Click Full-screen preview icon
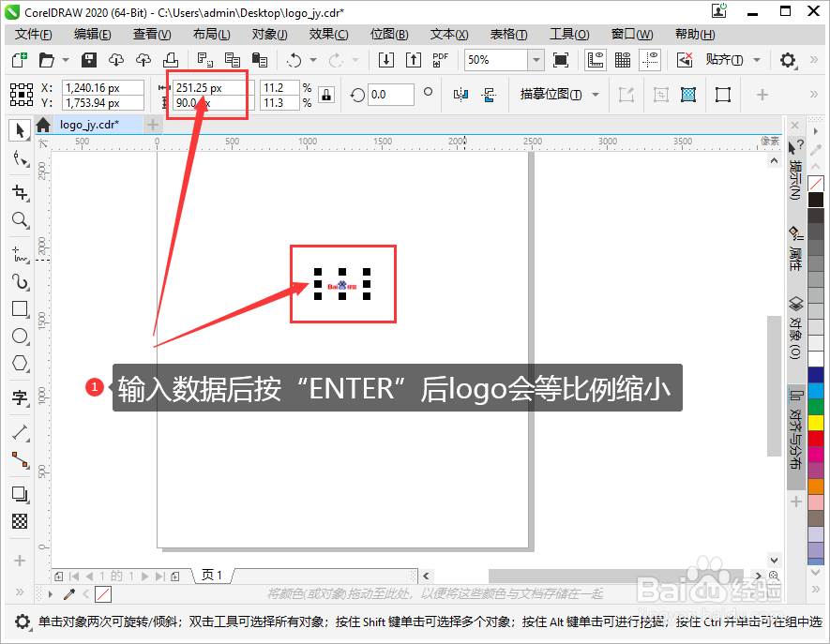Screen dimensions: 830x644 click(561, 60)
